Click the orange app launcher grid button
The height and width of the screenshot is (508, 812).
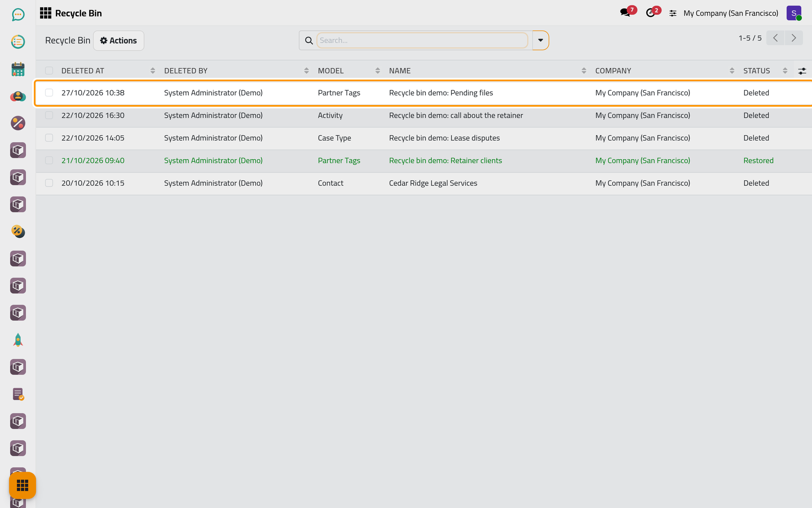tap(22, 485)
